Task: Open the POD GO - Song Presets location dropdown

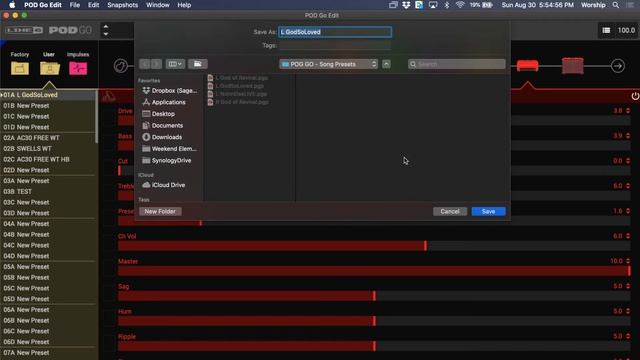Action: [329, 64]
